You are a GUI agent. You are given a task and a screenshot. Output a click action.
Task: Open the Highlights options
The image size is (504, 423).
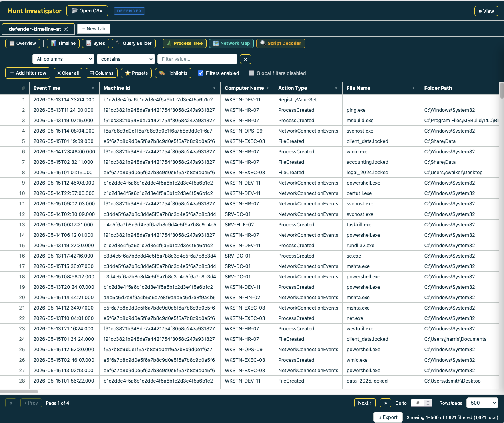click(173, 73)
